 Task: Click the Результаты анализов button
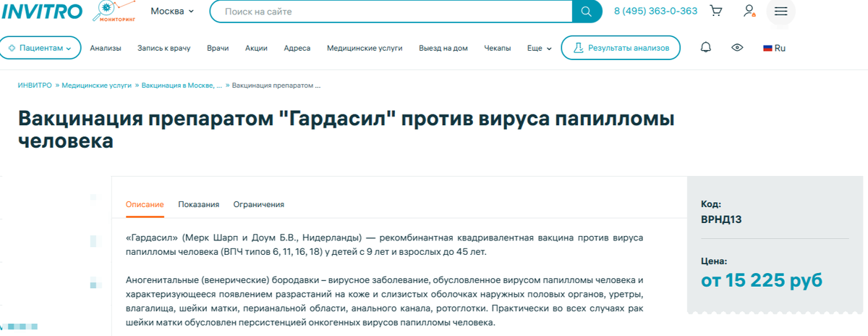(x=621, y=48)
